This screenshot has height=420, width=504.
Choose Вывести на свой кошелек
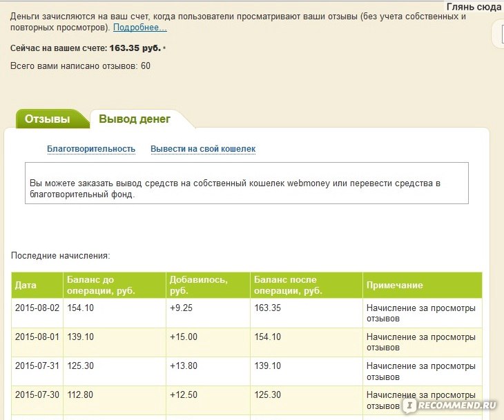pyautogui.click(x=203, y=149)
